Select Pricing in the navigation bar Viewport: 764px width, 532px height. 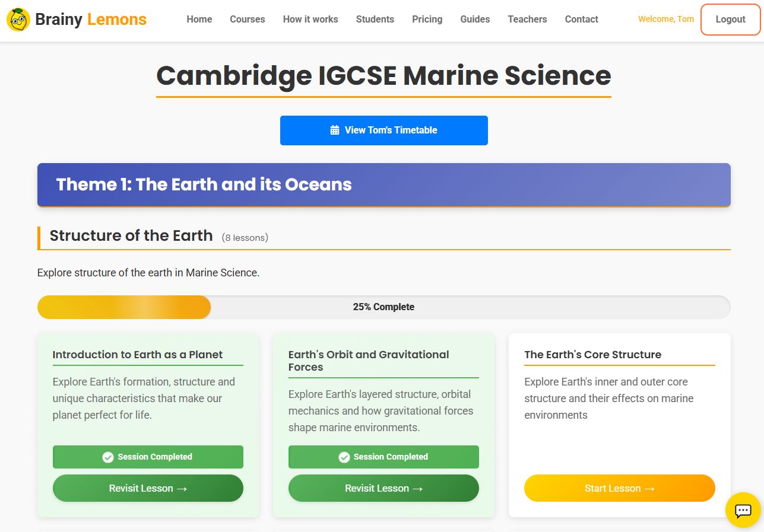427,20
